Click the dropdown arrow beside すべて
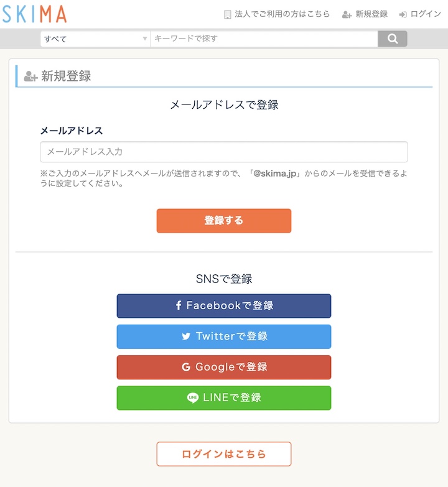 point(145,39)
